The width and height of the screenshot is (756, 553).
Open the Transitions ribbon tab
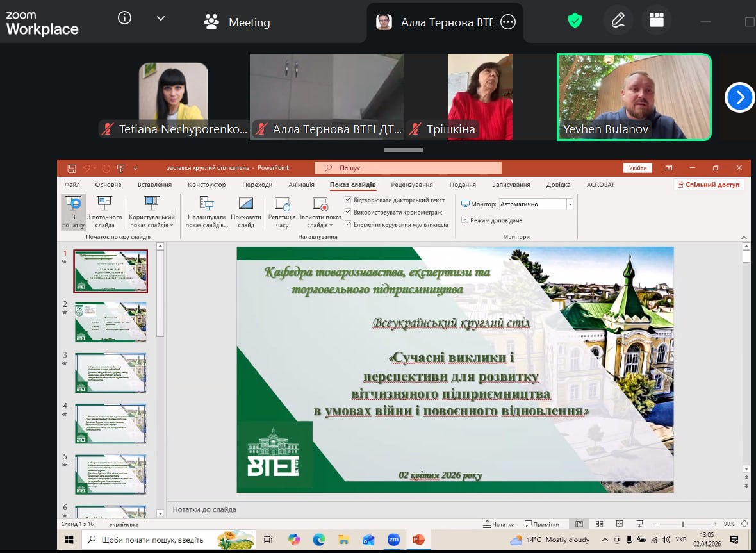258,185
